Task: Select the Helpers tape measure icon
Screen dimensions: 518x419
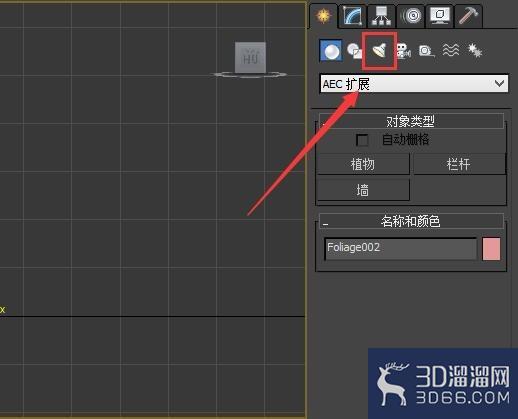Action: [426, 51]
